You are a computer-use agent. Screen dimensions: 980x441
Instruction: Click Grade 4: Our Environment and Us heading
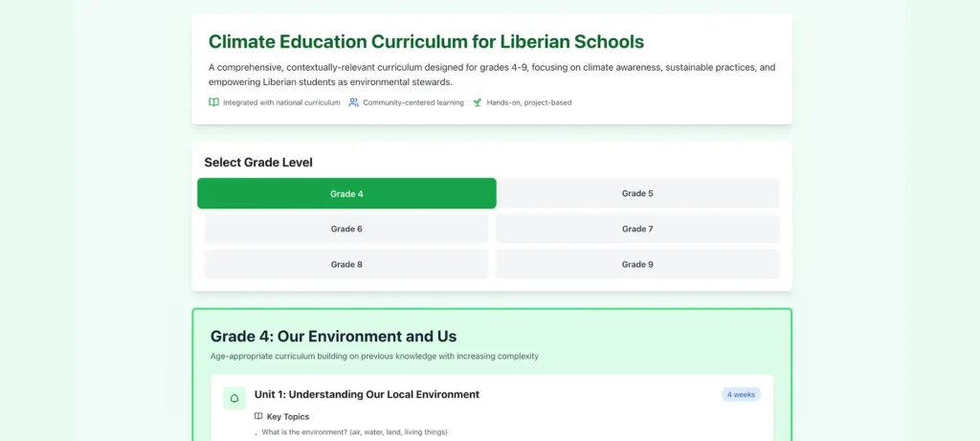pos(333,337)
